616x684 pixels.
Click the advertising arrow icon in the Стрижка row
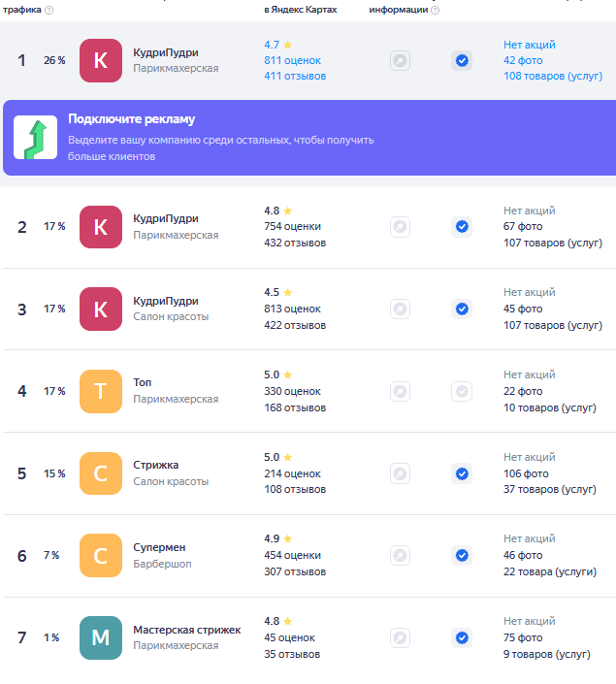[400, 473]
